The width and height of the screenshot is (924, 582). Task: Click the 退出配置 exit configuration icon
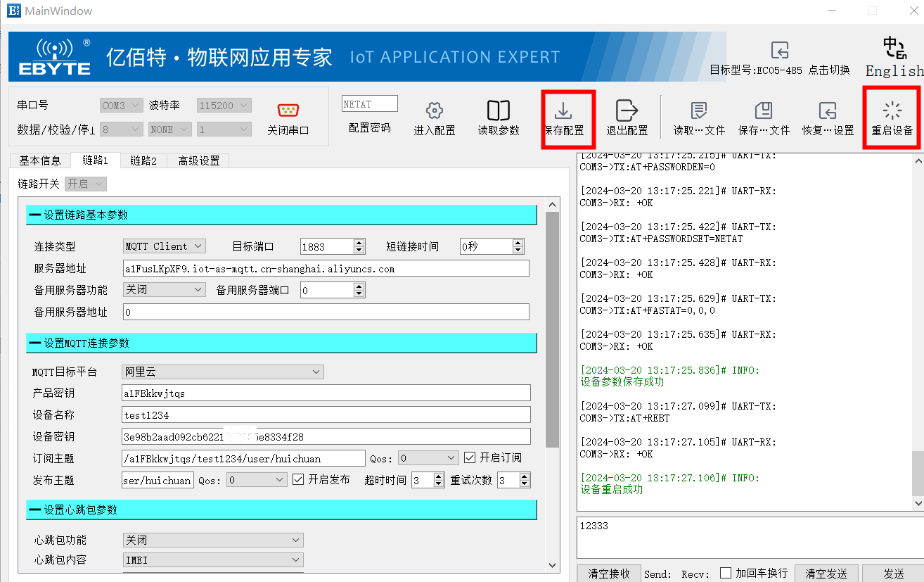point(627,118)
